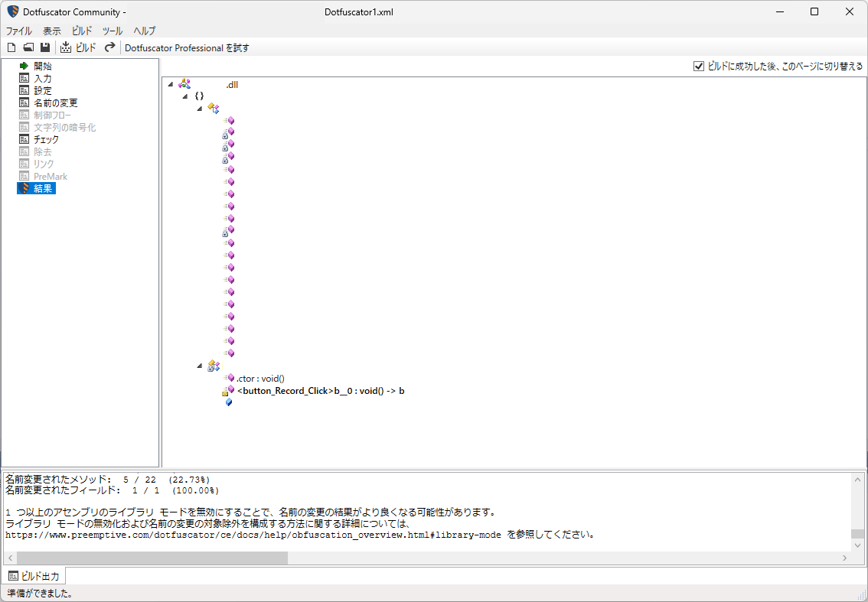
Task: Collapse the {} namespace node
Action: (185, 96)
